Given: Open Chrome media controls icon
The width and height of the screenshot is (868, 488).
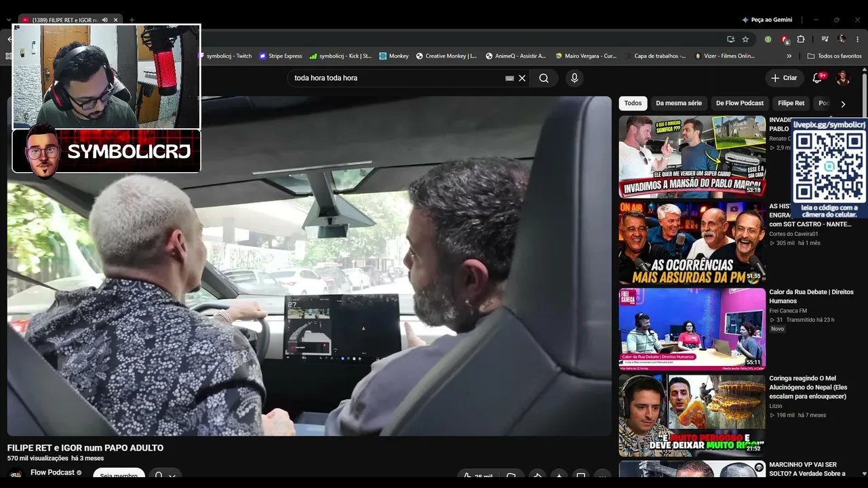Looking at the screenshot, I should click(825, 39).
